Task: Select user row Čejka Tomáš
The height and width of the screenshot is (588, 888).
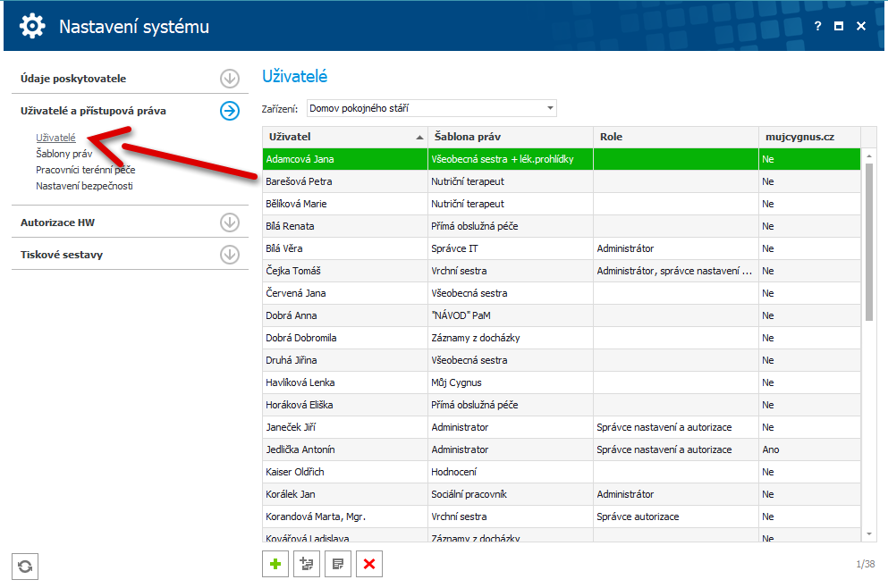Action: (x=562, y=271)
